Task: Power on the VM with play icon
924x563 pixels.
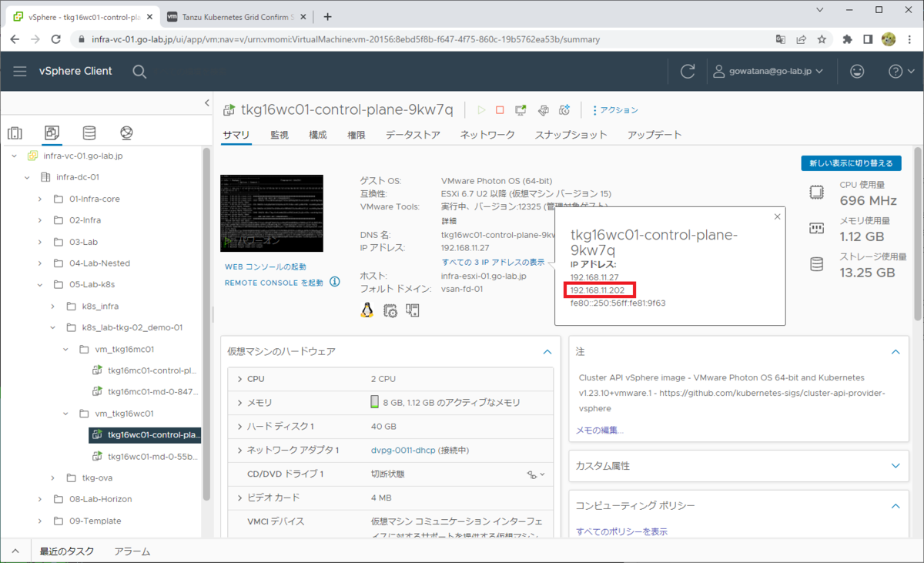Action: [x=482, y=110]
